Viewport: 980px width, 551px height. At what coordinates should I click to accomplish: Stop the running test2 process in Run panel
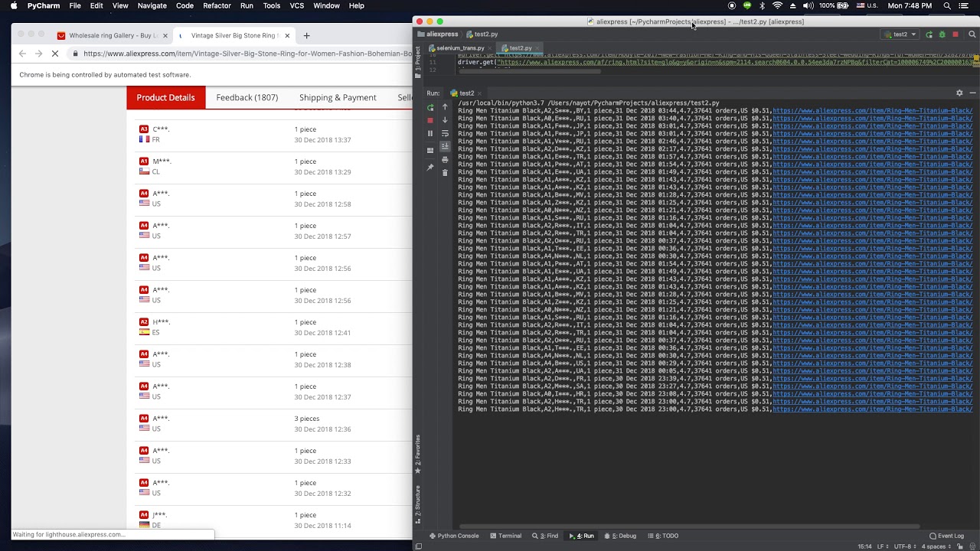click(x=430, y=120)
